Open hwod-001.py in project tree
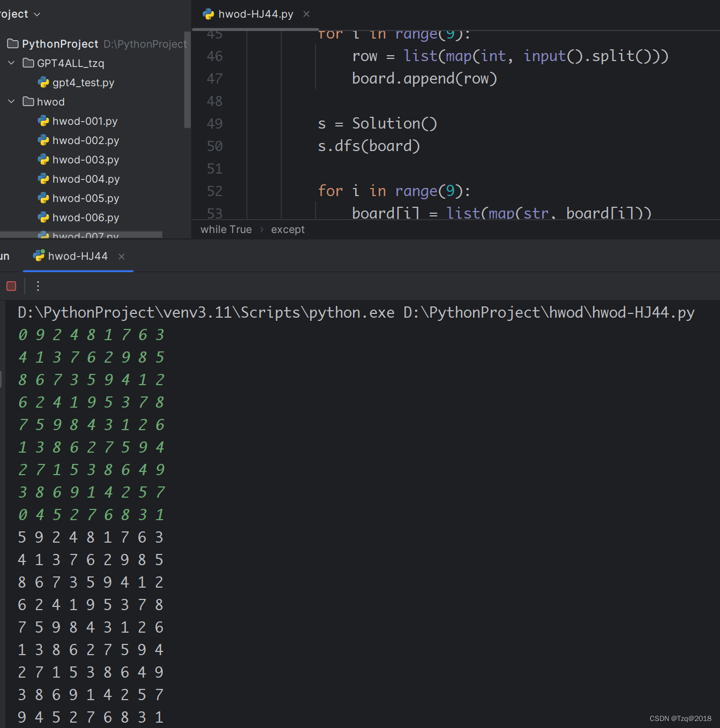 [x=85, y=121]
